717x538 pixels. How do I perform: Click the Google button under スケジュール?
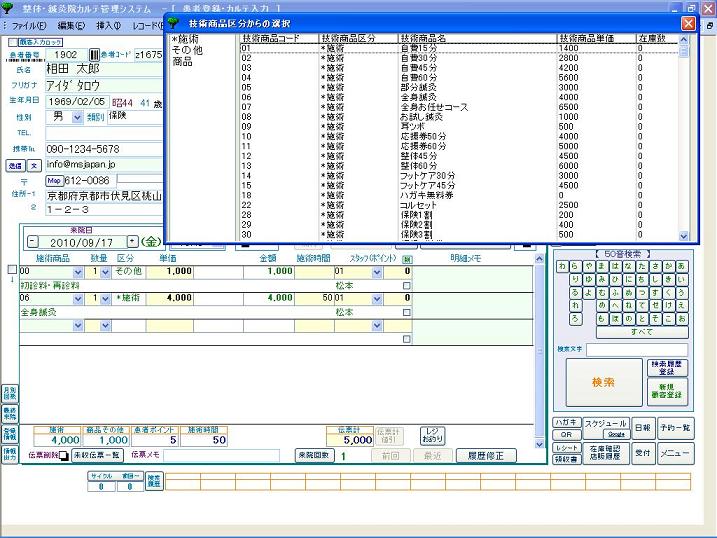click(616, 434)
